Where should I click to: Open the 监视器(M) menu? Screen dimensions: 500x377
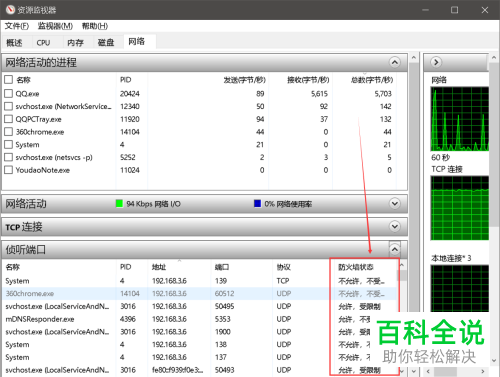click(x=55, y=26)
